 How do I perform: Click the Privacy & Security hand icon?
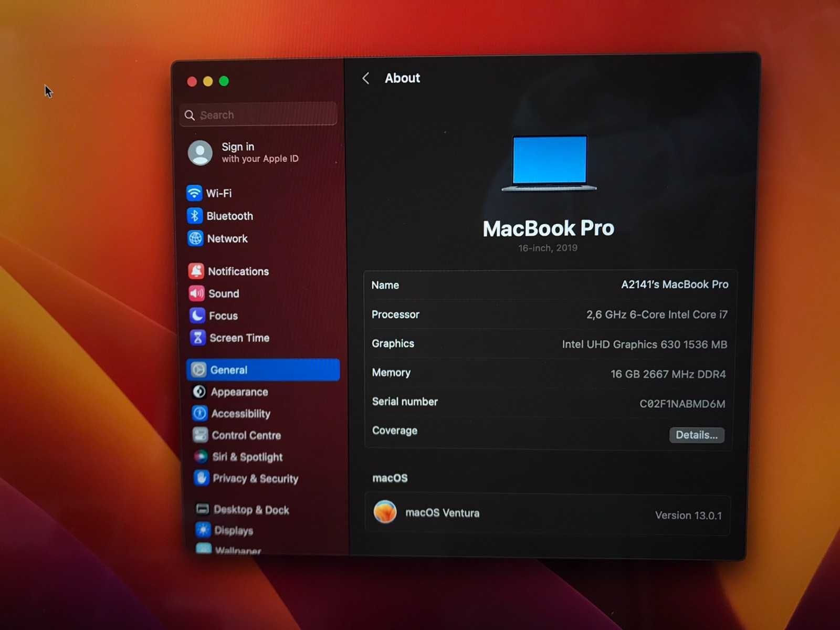pos(202,478)
